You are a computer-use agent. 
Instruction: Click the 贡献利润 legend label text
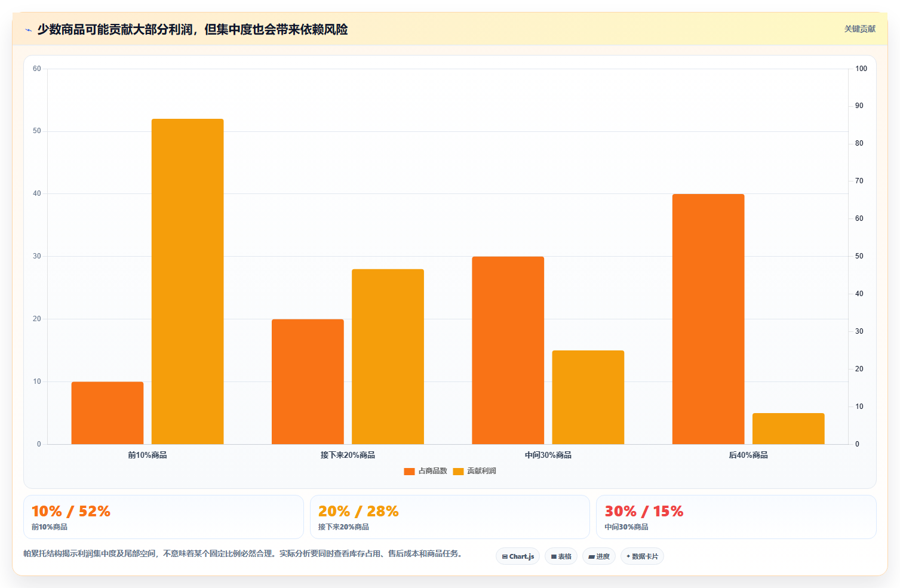pos(481,471)
